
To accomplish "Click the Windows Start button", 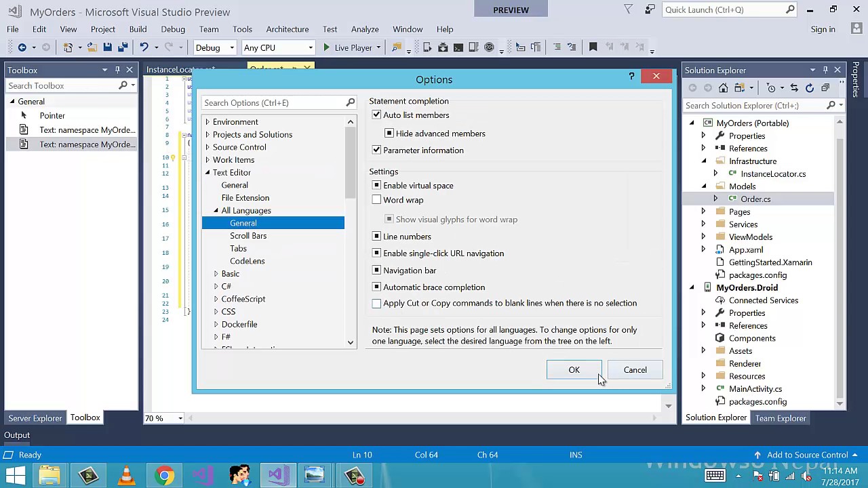I will 15,475.
